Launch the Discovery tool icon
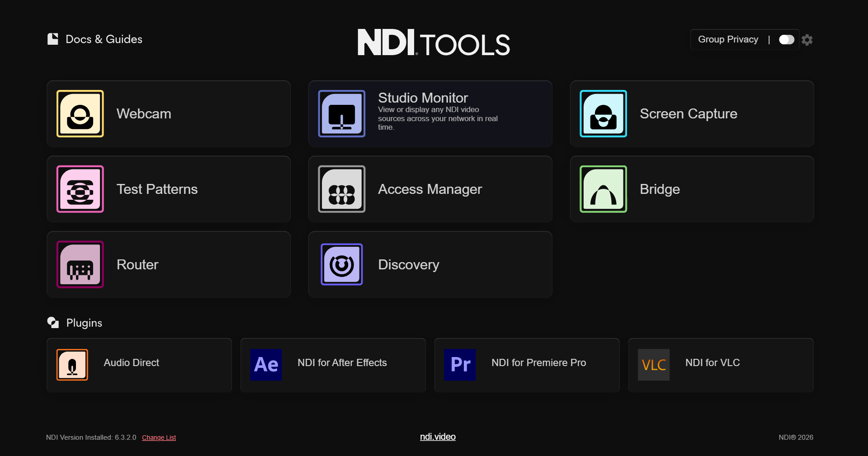The height and width of the screenshot is (456, 868). 342,264
